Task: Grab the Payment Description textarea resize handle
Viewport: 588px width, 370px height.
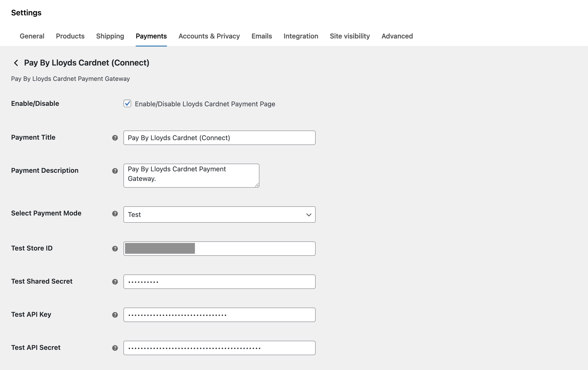Action: pos(257,185)
